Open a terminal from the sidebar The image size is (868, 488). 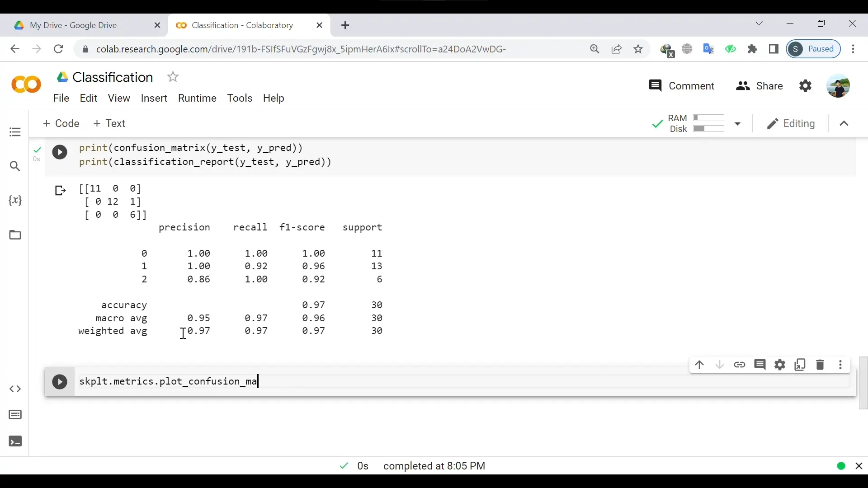pyautogui.click(x=15, y=441)
